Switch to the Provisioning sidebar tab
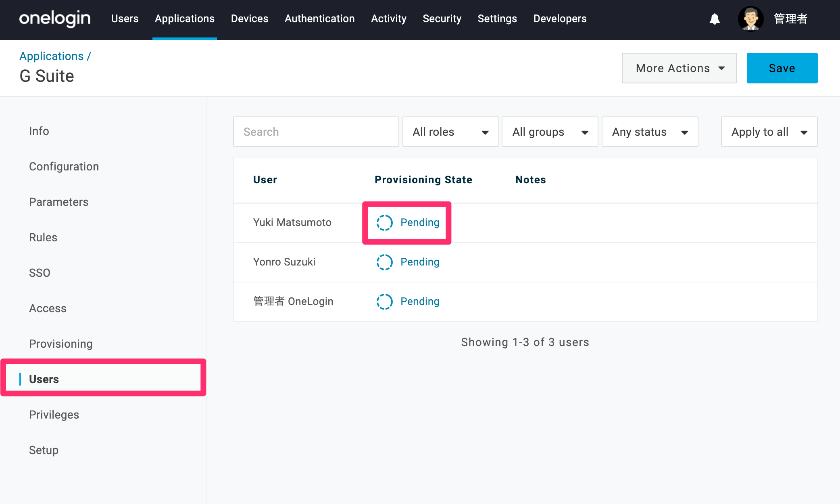Image resolution: width=840 pixels, height=504 pixels. (61, 344)
